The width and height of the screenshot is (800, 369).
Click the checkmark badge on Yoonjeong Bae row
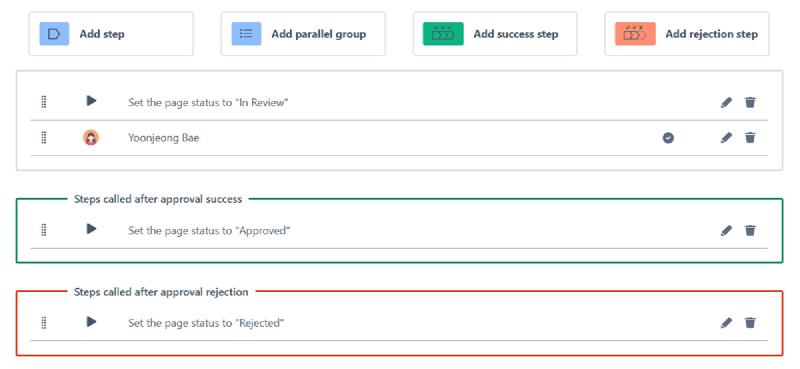(x=668, y=138)
